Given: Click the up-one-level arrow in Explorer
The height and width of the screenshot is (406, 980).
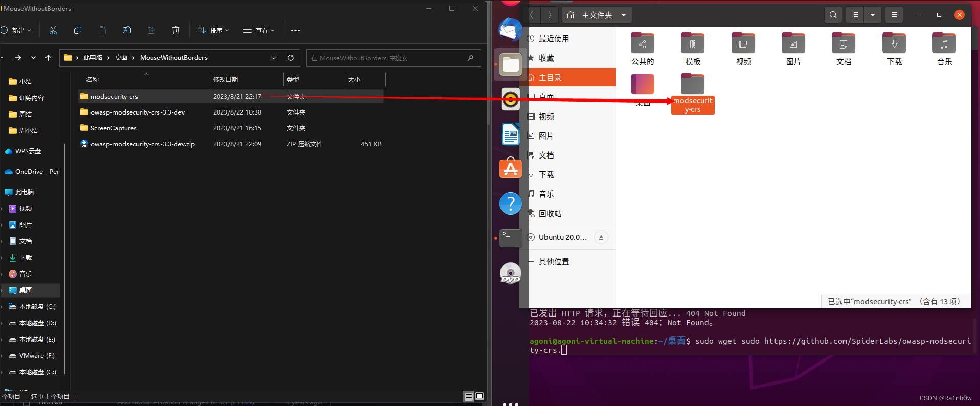Looking at the screenshot, I should [49, 58].
